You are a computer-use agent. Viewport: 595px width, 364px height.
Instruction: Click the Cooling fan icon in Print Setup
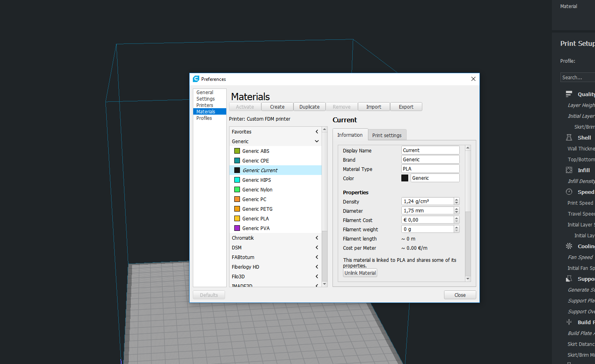pyautogui.click(x=569, y=246)
